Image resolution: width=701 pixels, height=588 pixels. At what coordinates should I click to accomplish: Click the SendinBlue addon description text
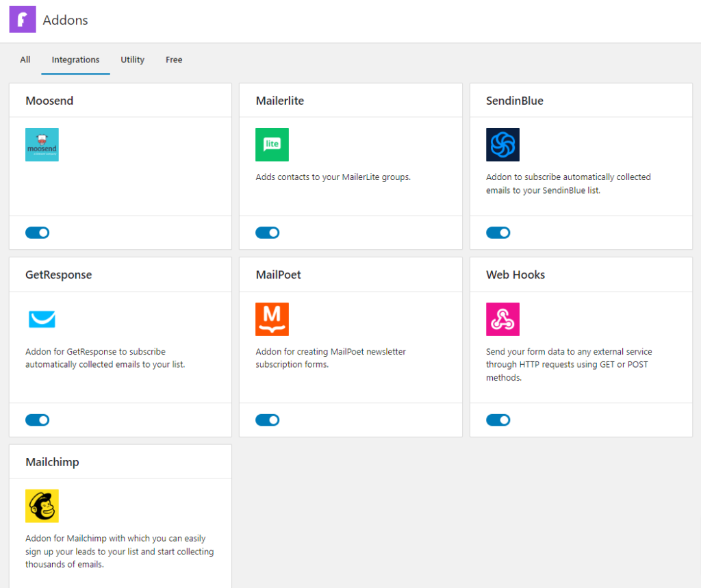click(x=568, y=183)
